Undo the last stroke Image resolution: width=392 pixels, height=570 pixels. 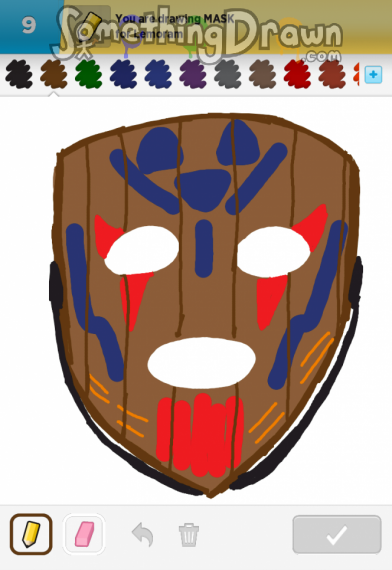click(143, 534)
